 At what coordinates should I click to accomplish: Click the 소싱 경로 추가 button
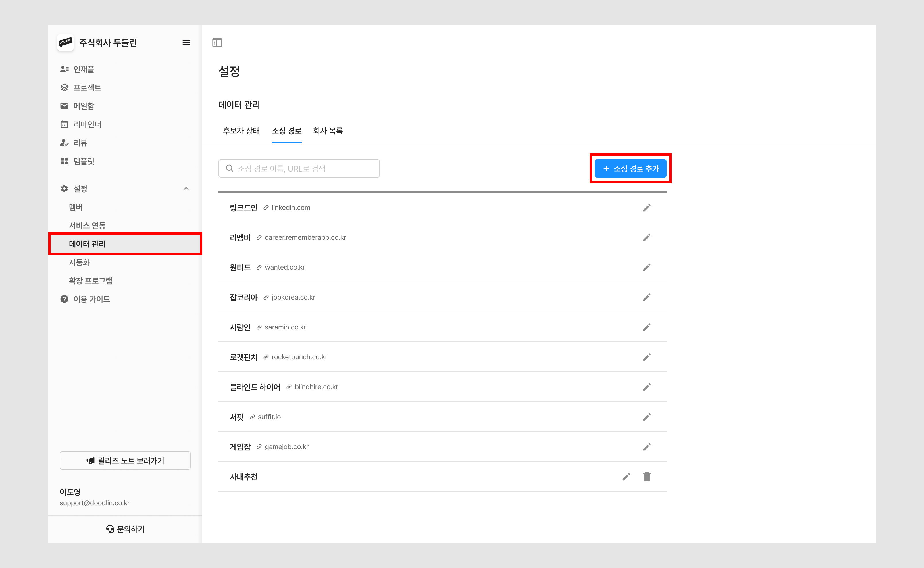click(x=630, y=169)
